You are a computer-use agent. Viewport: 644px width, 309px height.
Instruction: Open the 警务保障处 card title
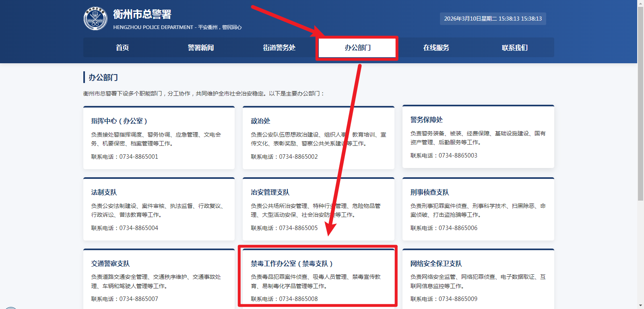[426, 120]
